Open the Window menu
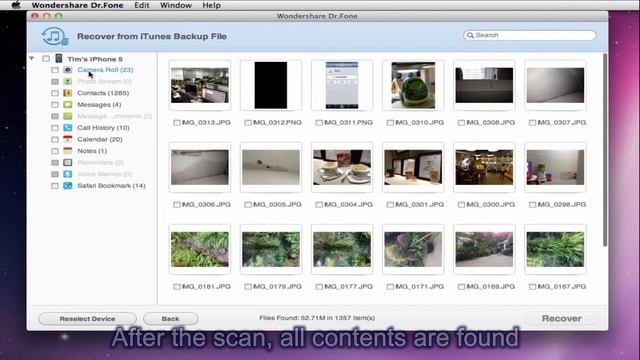 tap(176, 5)
